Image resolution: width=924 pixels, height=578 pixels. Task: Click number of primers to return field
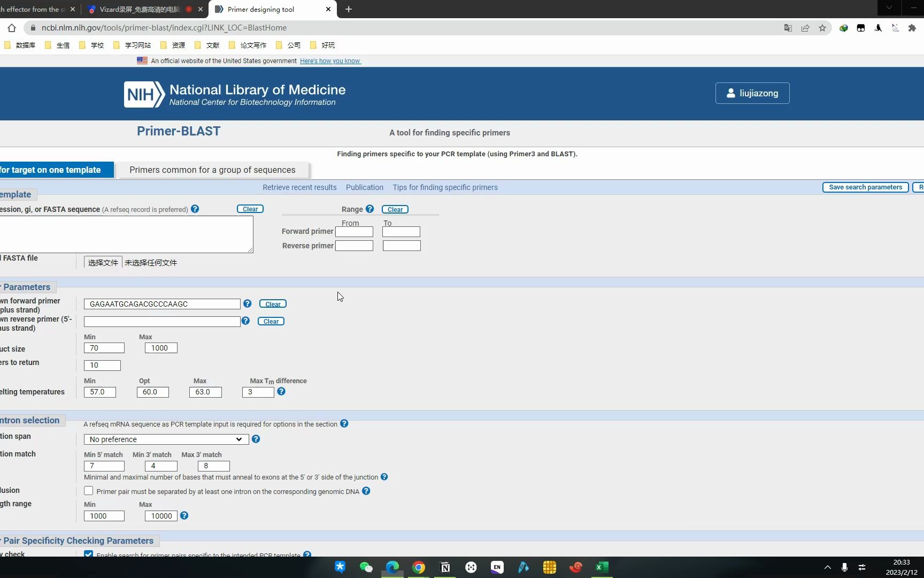coord(102,365)
